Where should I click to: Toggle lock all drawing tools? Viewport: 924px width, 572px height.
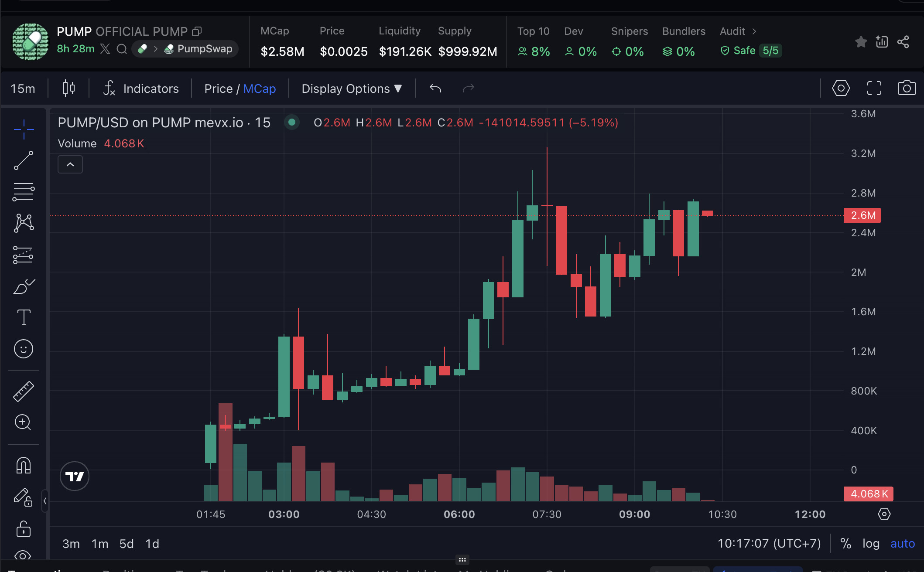(x=24, y=529)
